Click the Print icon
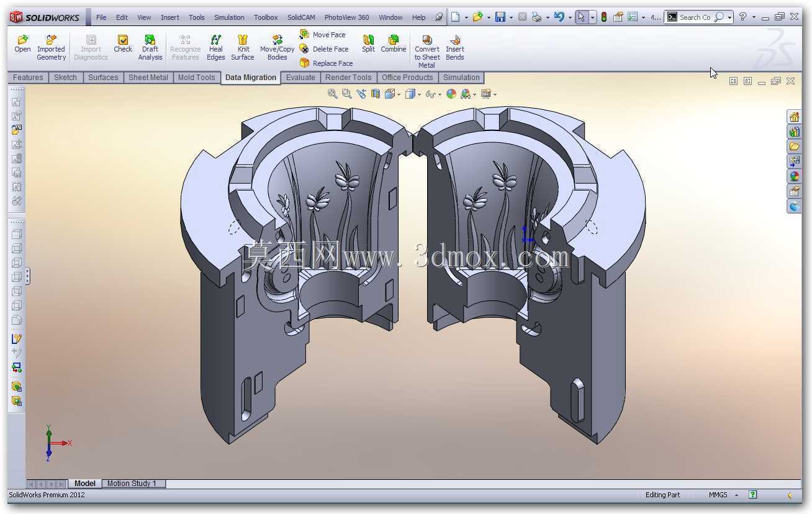Image resolution: width=812 pixels, height=514 pixels. (536, 17)
